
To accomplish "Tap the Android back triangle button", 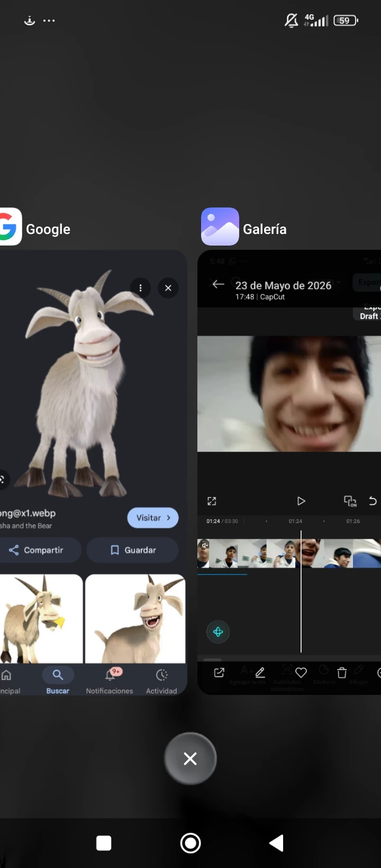I will click(x=277, y=843).
